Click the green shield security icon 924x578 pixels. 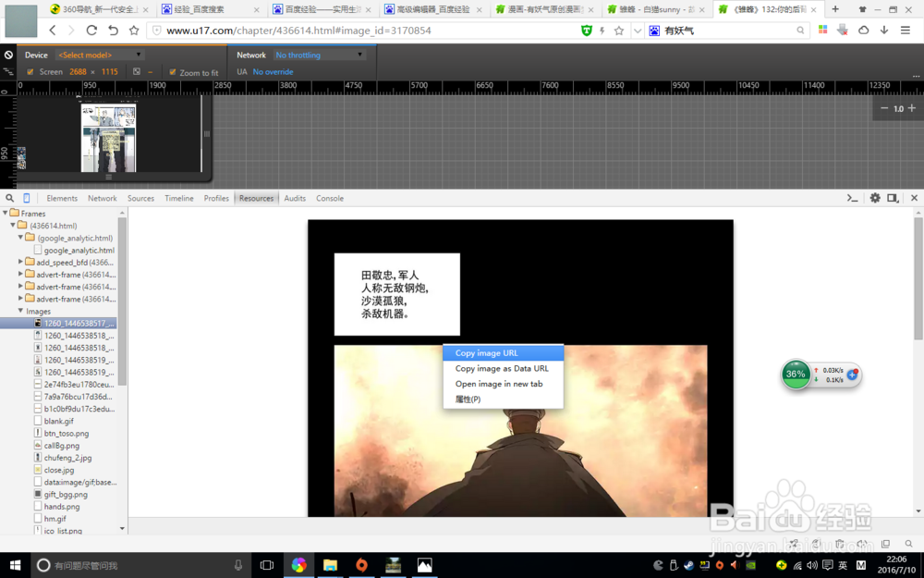click(587, 31)
